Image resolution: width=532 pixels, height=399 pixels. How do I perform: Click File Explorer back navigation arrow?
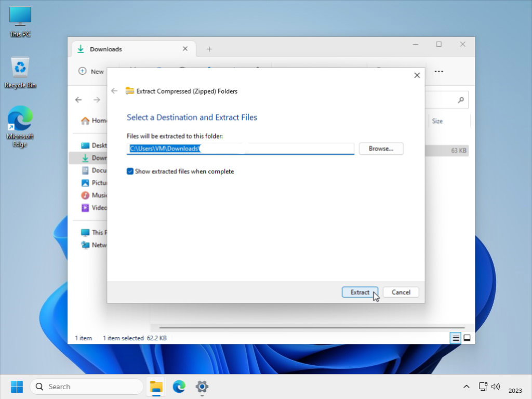(x=79, y=100)
